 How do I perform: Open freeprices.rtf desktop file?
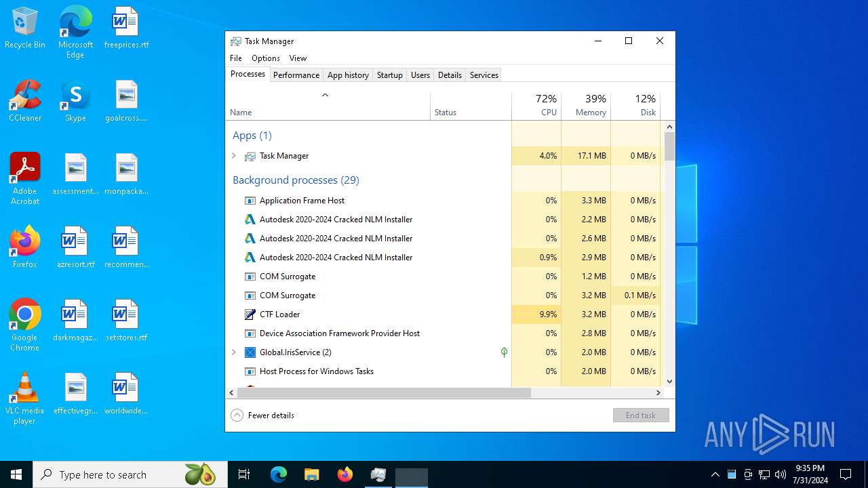[126, 28]
